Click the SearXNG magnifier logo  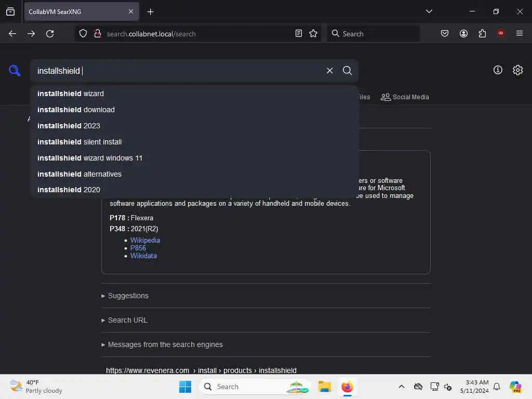click(15, 71)
